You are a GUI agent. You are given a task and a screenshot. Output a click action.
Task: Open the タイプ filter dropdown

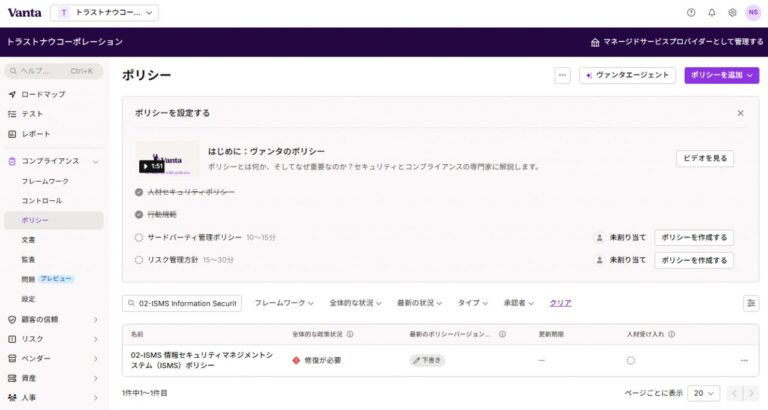tap(473, 303)
